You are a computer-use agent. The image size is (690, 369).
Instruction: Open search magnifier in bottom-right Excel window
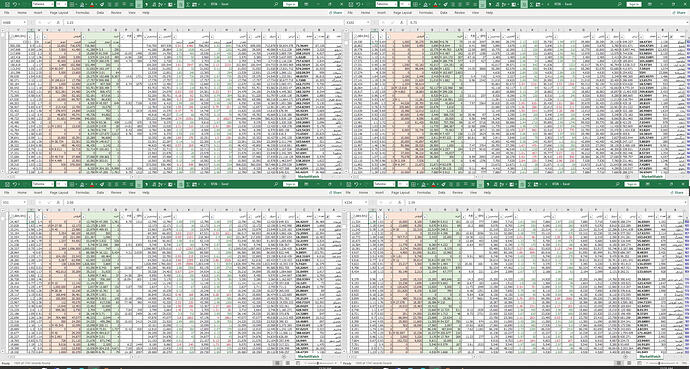617,184
